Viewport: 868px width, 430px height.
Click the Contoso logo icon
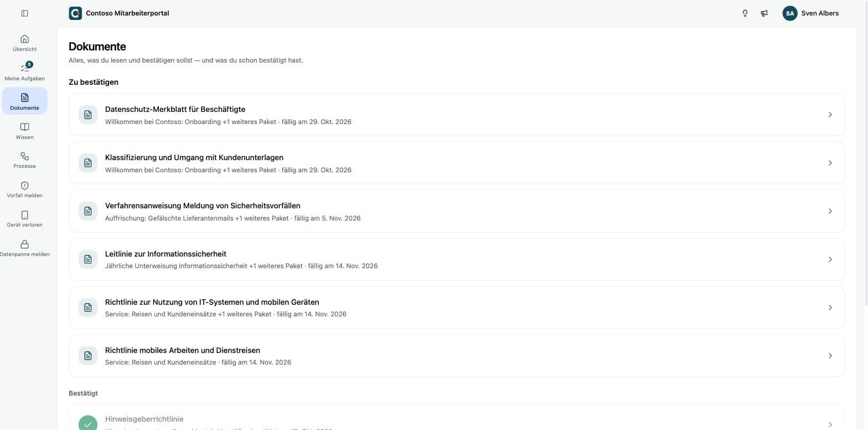[x=75, y=13]
